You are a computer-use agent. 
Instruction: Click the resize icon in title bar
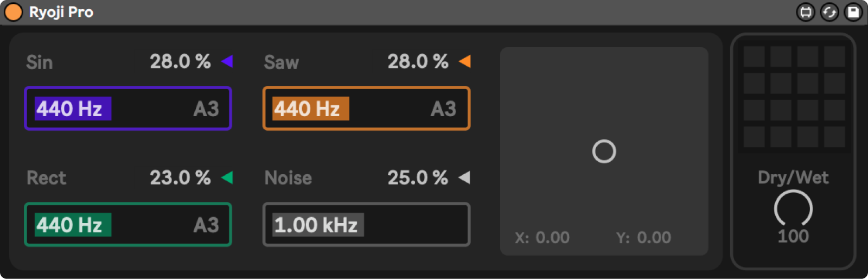coord(806,12)
